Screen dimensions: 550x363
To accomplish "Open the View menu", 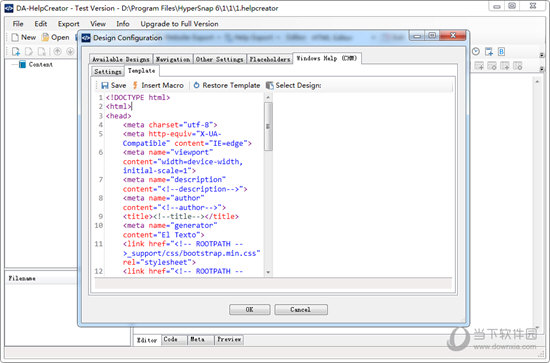I will [x=98, y=24].
